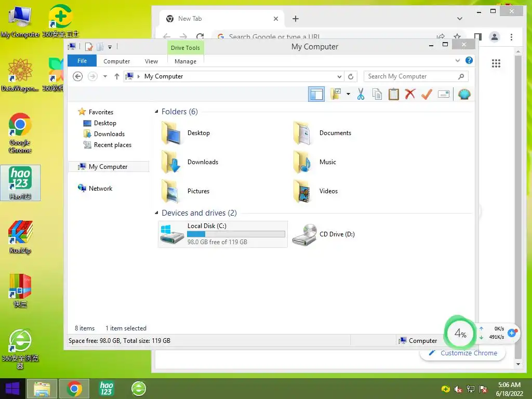Viewport: 532px width, 399px height.
Task: Click the Paste clipboard icon
Action: pyautogui.click(x=394, y=94)
